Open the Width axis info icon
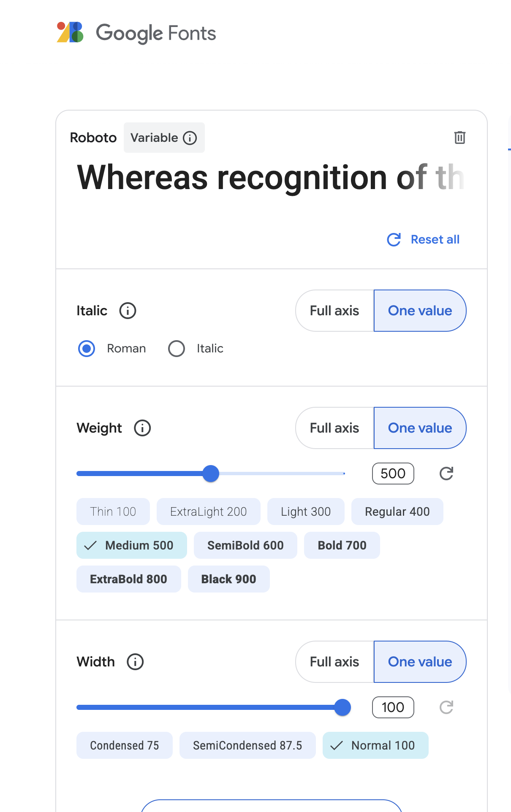 coord(135,662)
